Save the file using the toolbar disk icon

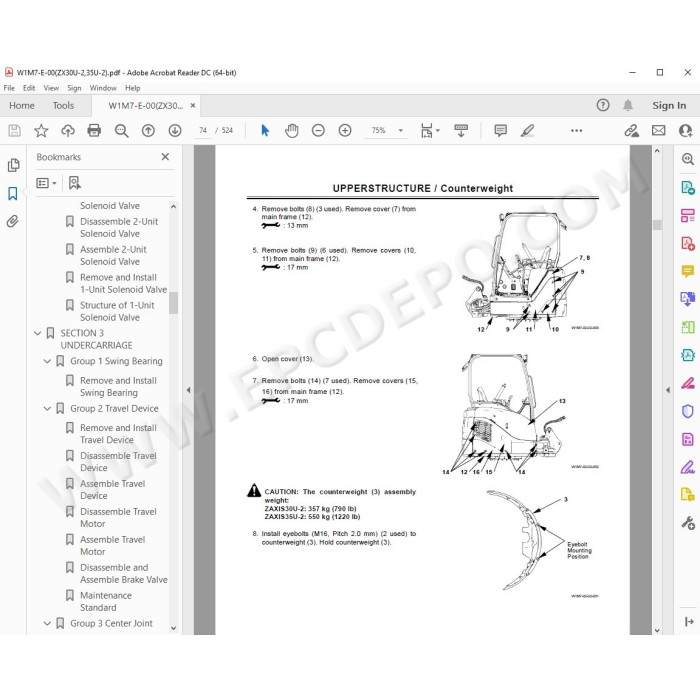point(14,130)
